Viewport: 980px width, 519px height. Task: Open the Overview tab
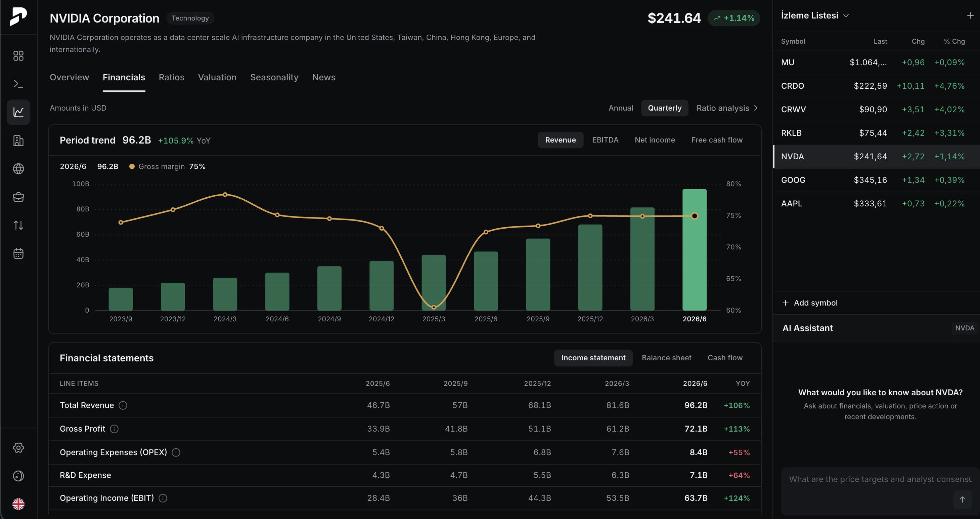click(69, 77)
